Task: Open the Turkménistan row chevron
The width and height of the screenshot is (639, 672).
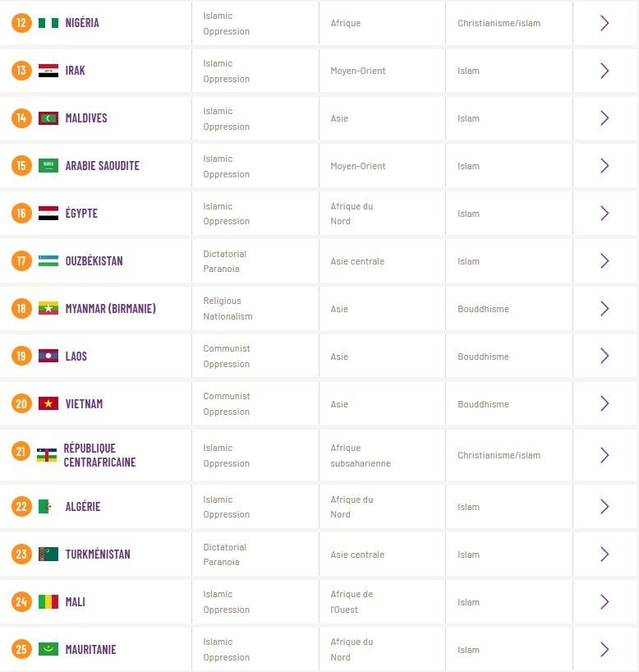Action: pos(605,555)
